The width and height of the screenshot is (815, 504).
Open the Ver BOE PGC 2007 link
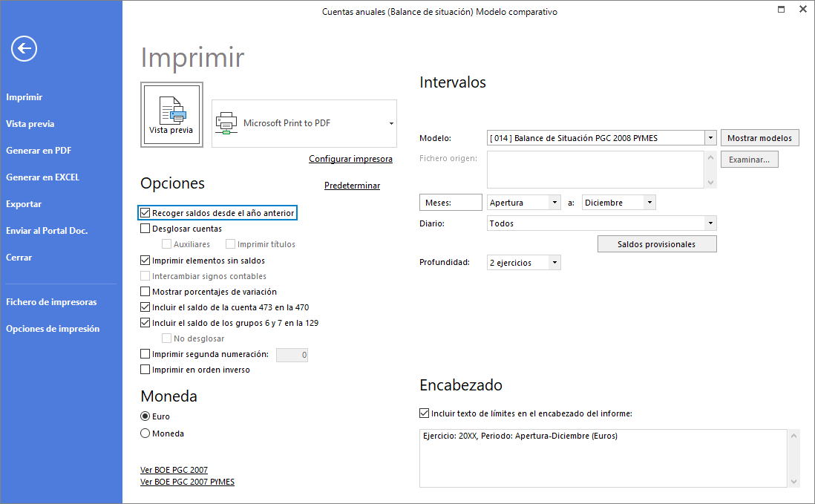[174, 470]
